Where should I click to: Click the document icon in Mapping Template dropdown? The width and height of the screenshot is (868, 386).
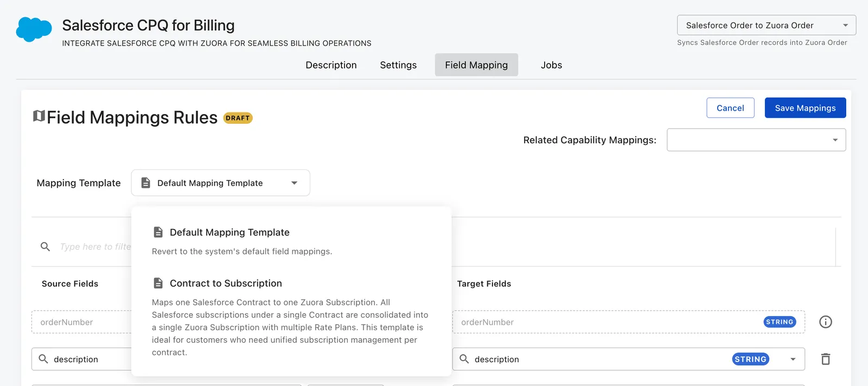145,183
